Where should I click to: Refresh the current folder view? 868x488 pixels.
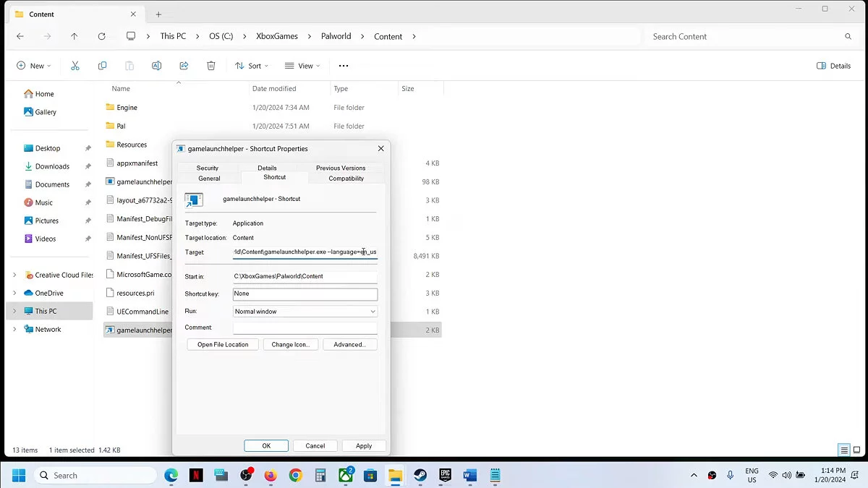pos(101,36)
